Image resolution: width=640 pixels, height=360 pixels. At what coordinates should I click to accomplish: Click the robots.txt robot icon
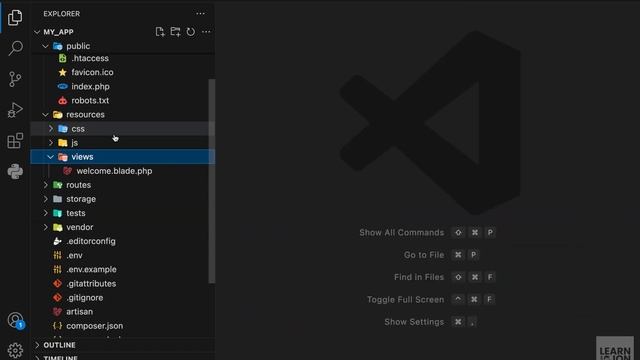[x=62, y=100]
